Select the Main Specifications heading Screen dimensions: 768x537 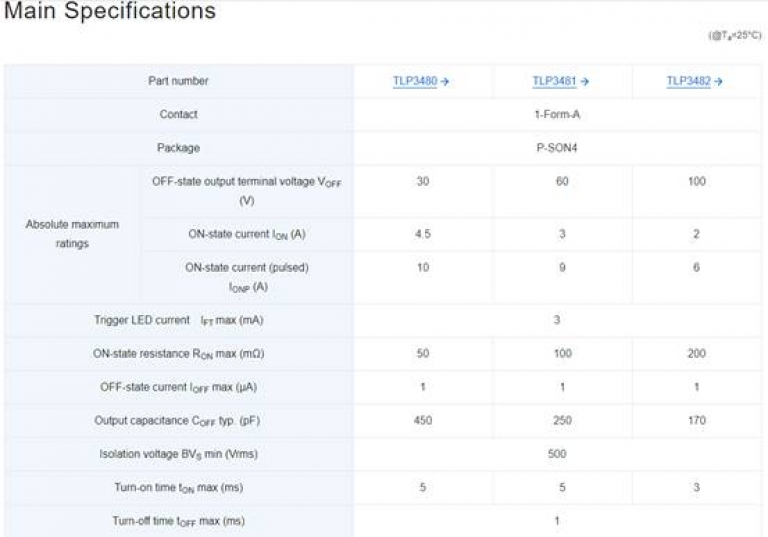pyautogui.click(x=110, y=11)
